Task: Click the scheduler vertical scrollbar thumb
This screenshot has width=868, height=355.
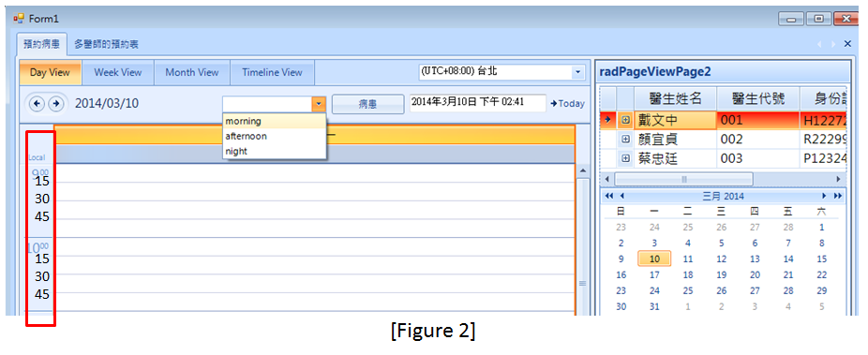Action: tap(582, 246)
